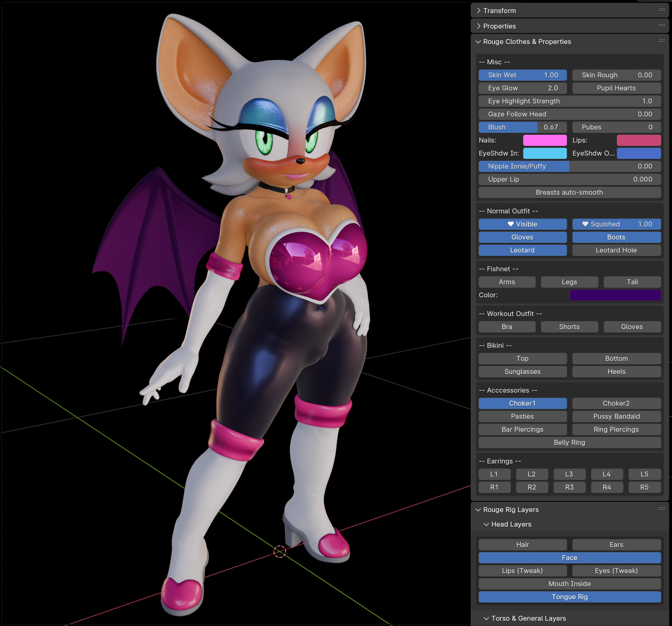Screen dimensions: 672x626
Task: Hide the Face rig layer
Action: pos(570,558)
